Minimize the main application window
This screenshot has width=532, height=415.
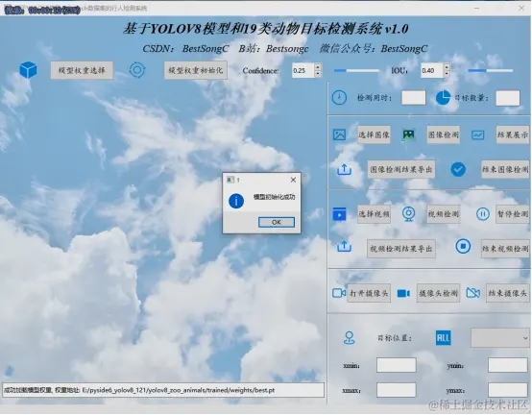point(476,8)
